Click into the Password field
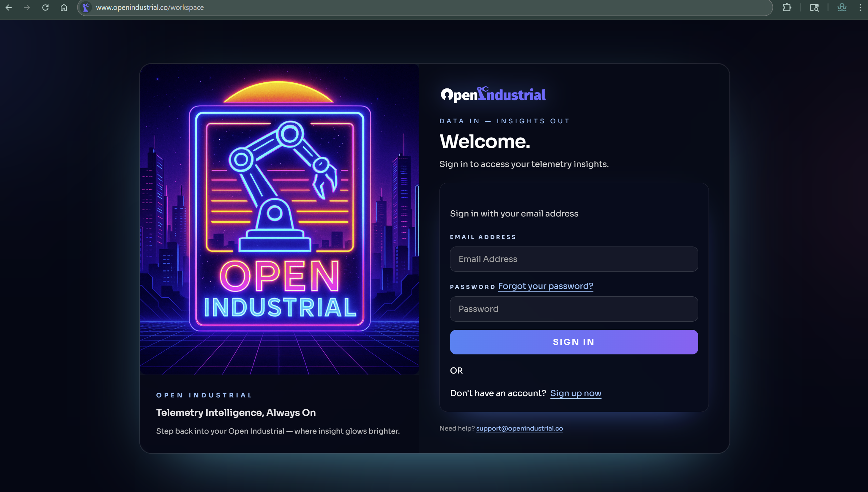The width and height of the screenshot is (868, 492). pyautogui.click(x=574, y=309)
